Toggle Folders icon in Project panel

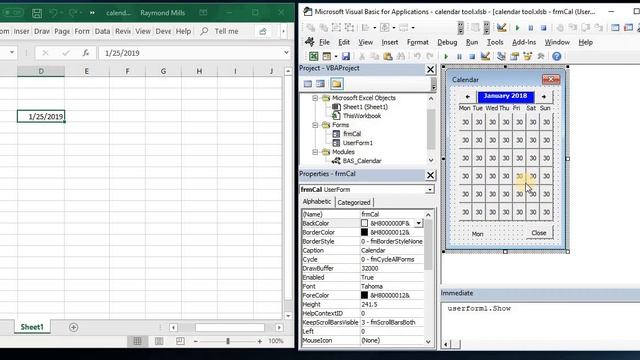(x=336, y=84)
